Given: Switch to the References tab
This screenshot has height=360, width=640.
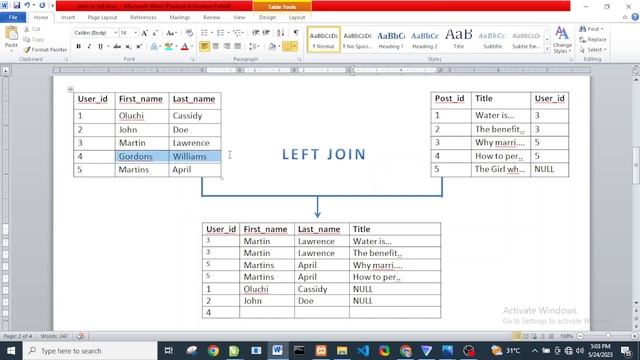Looking at the screenshot, I should coord(143,18).
